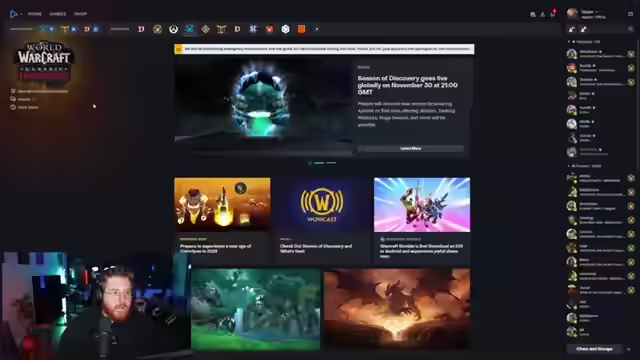Select the World of Warcraft gold emblem icon
640x360 pixels.
(158, 29)
